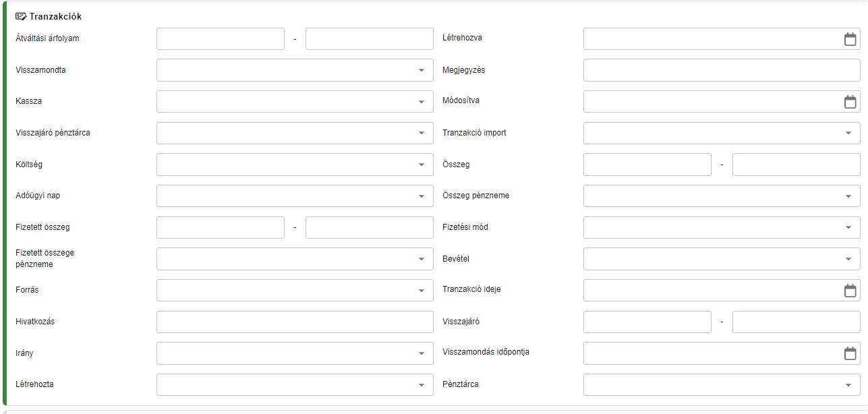Open calendar picker for Létrehozva field

click(x=850, y=39)
